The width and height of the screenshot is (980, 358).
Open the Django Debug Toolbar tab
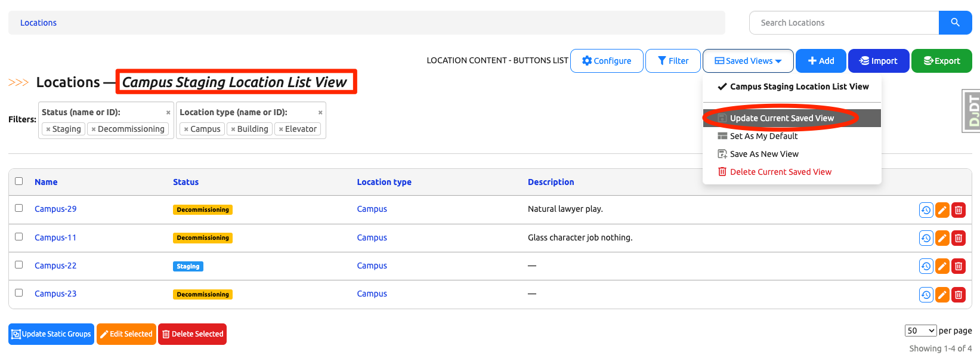coord(972,110)
